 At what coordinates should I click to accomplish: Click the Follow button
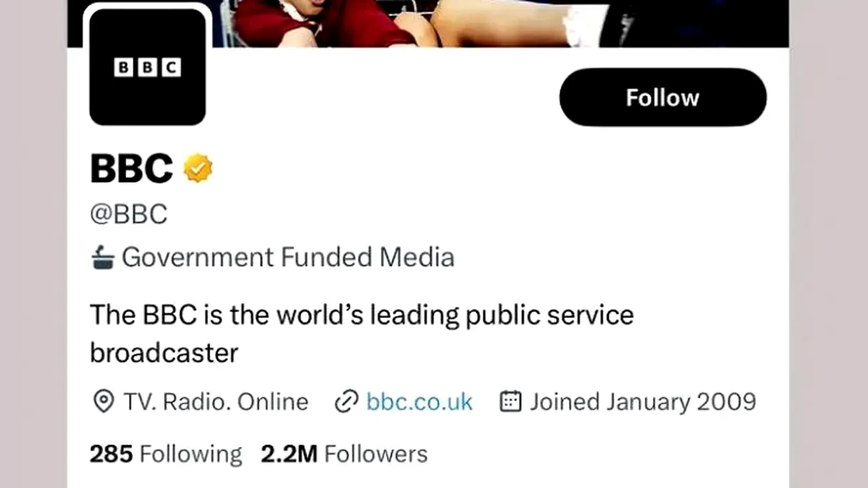tap(662, 97)
